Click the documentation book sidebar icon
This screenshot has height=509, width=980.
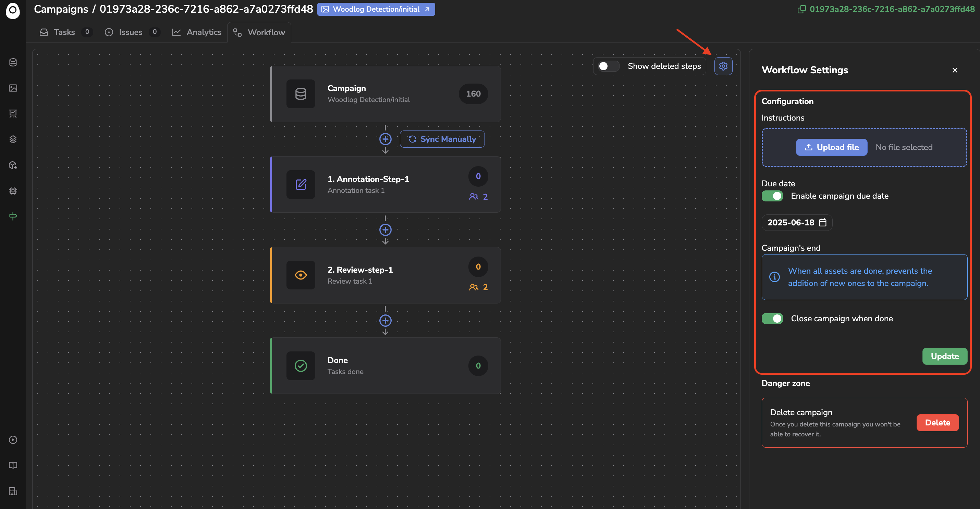[13, 465]
